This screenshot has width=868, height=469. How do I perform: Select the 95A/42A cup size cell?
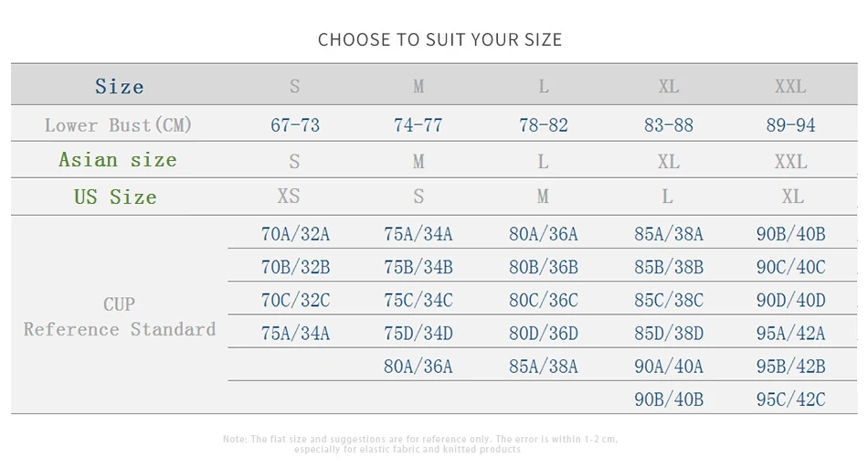790,334
